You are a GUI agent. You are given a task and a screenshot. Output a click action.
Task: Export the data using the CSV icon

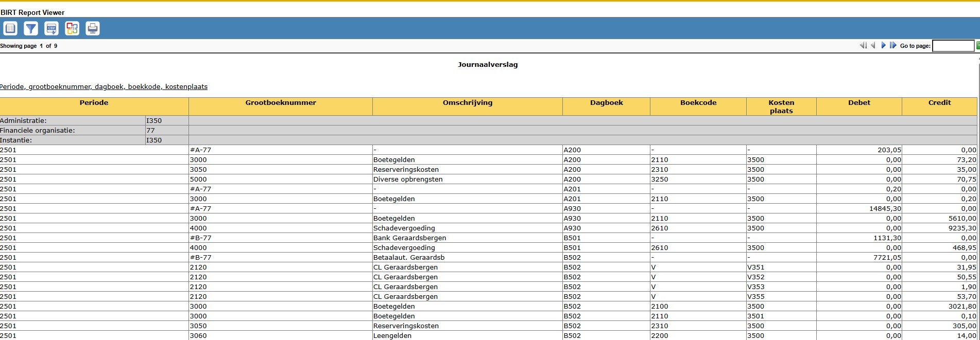51,28
